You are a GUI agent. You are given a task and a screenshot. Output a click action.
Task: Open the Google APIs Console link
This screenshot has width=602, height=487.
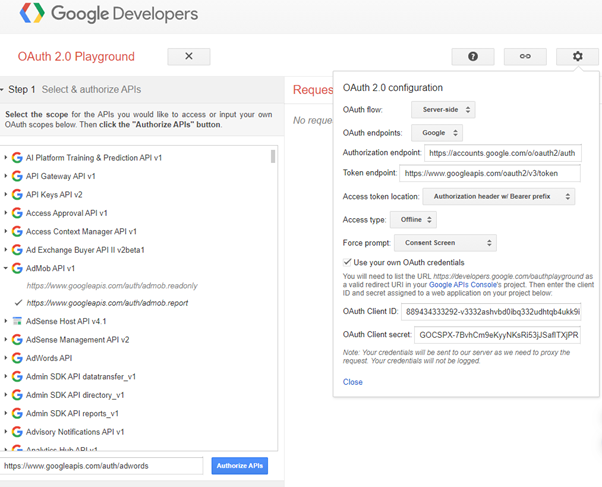coord(463,285)
